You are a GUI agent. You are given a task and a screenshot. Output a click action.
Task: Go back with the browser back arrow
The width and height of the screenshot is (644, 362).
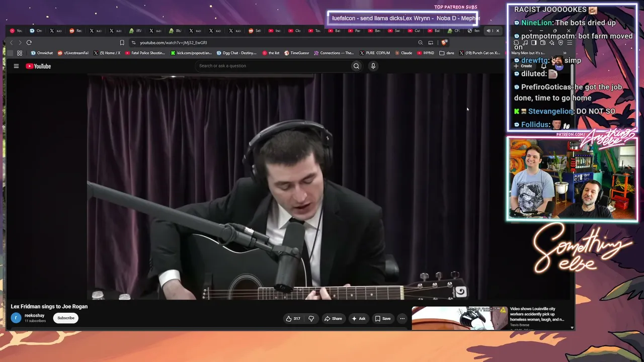11,43
